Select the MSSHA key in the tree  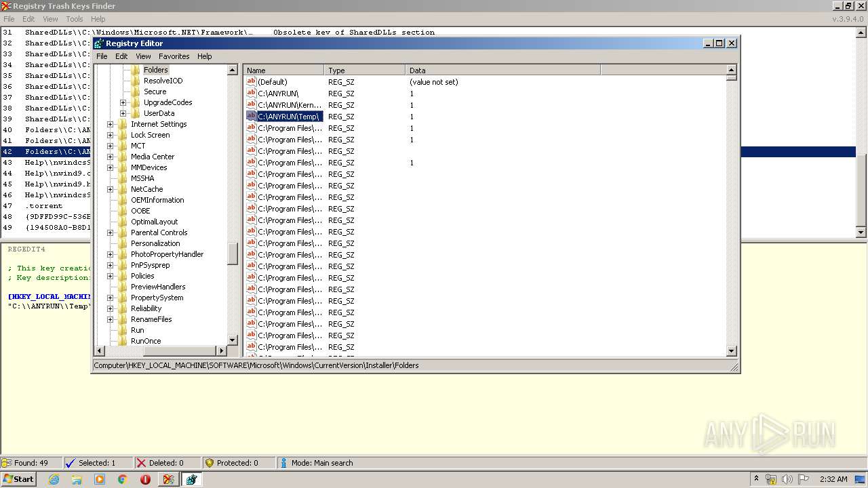(142, 178)
